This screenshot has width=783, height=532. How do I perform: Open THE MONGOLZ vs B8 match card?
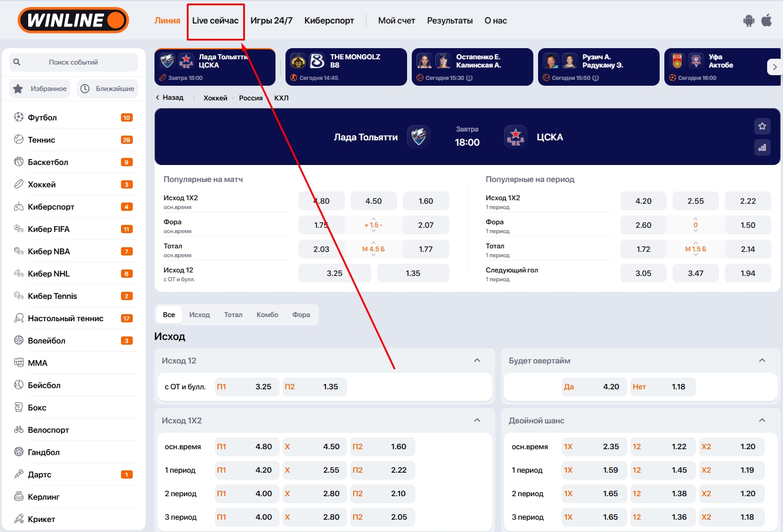(346, 67)
